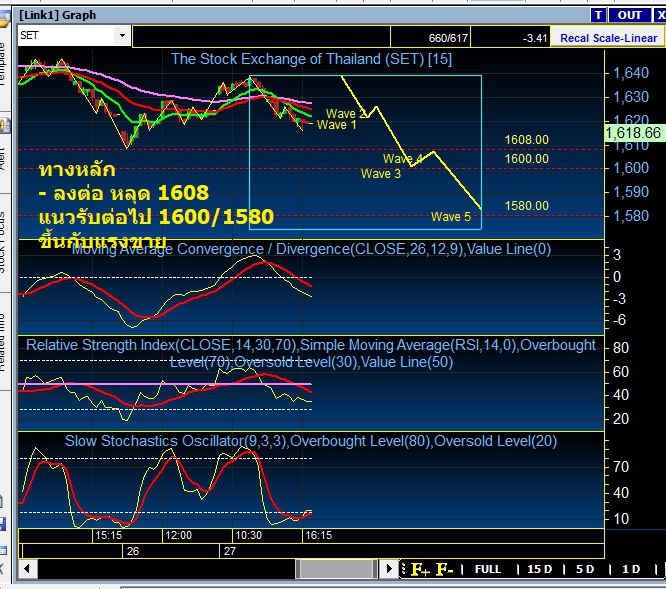Click the 1,630 price axis label
The image size is (666, 589).
(631, 97)
